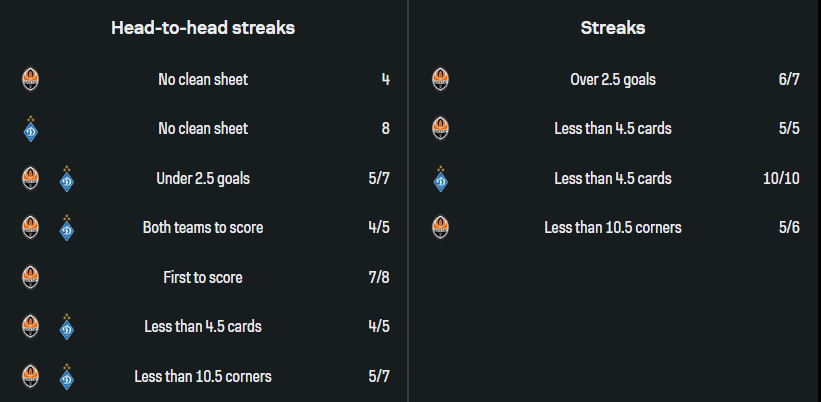Open the Under 2.5 goals streak
The width and height of the screenshot is (821, 402).
203,179
